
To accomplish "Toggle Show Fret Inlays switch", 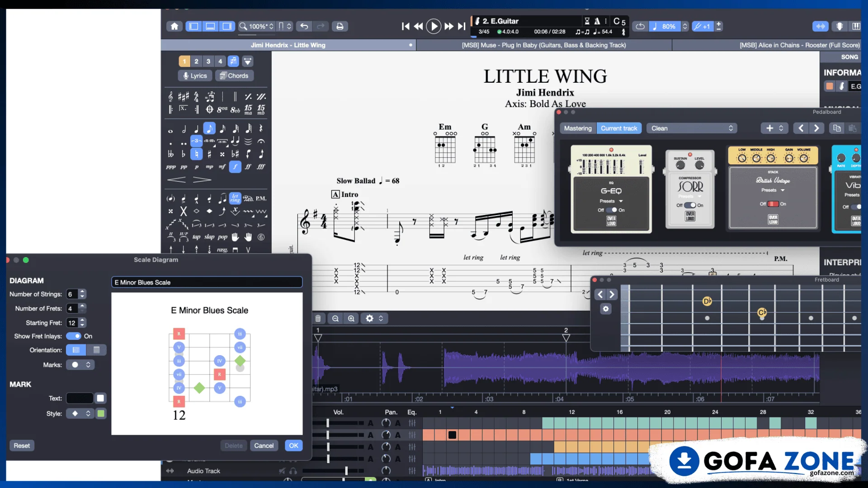I will pos(74,336).
